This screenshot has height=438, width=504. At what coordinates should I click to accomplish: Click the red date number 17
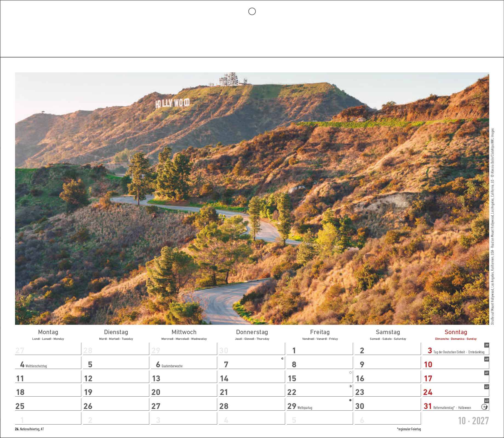tap(428, 379)
